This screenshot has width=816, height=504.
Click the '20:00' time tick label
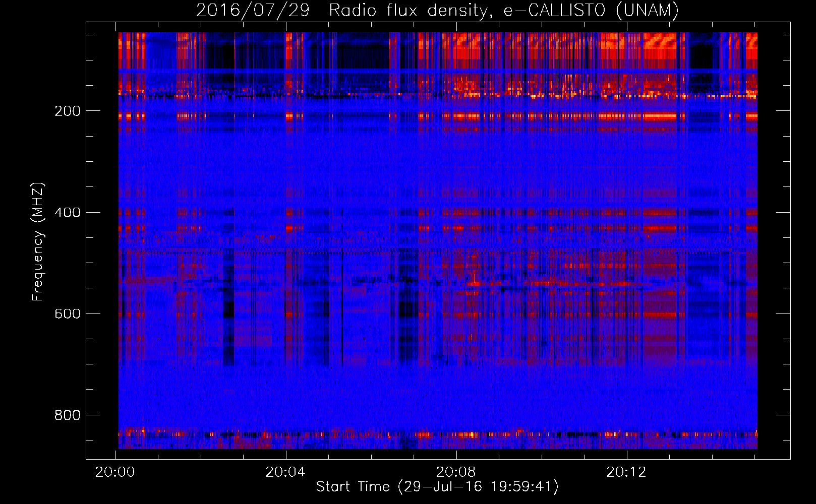click(115, 472)
